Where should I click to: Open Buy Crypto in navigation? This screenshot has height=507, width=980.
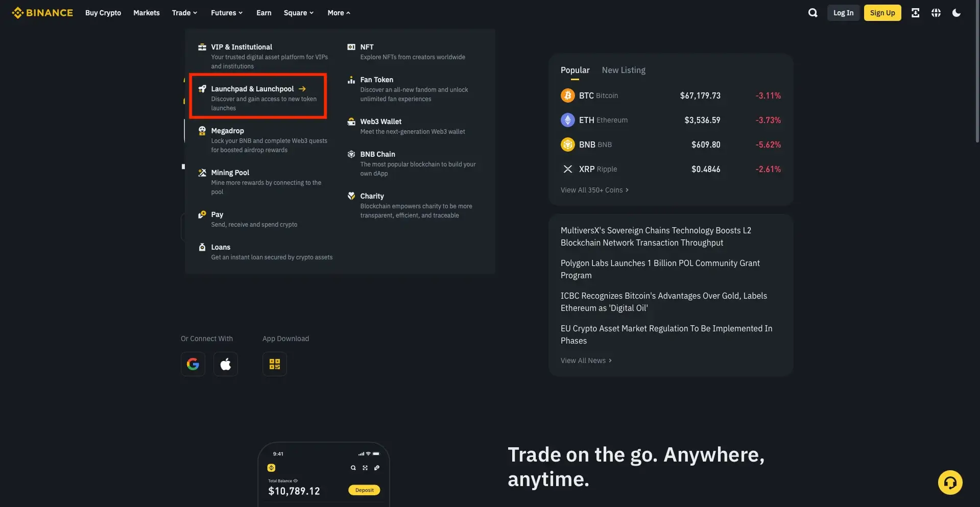[x=103, y=13]
